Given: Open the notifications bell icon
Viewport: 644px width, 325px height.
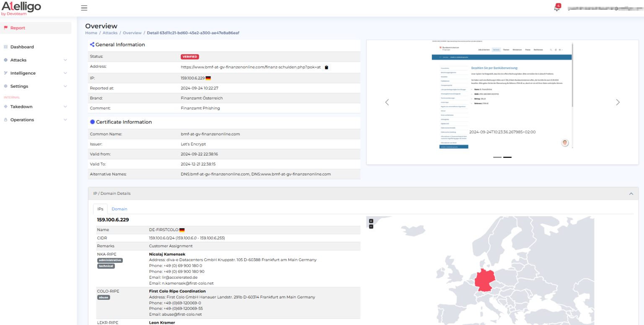Looking at the screenshot, I should 557,8.
